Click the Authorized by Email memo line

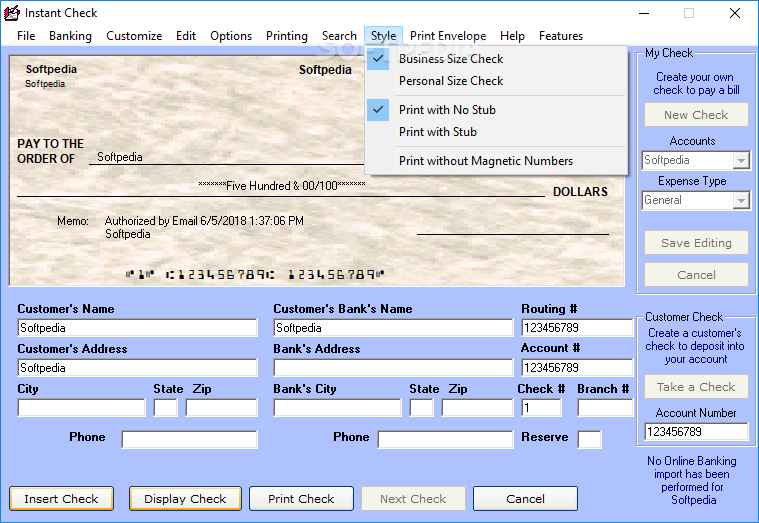click(204, 221)
